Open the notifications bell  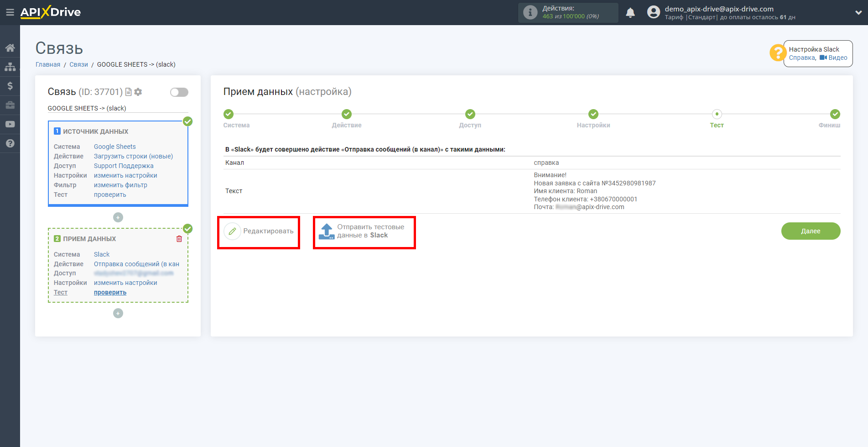tap(630, 13)
